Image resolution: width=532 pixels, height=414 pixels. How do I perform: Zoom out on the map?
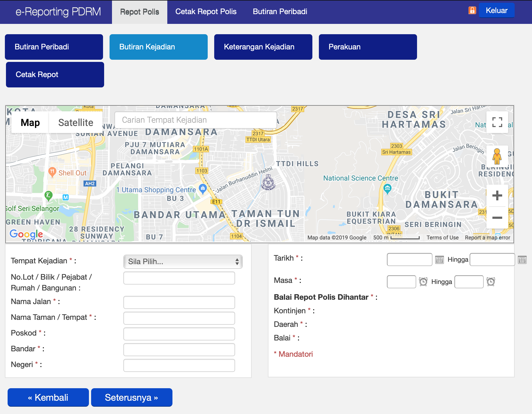(x=497, y=217)
